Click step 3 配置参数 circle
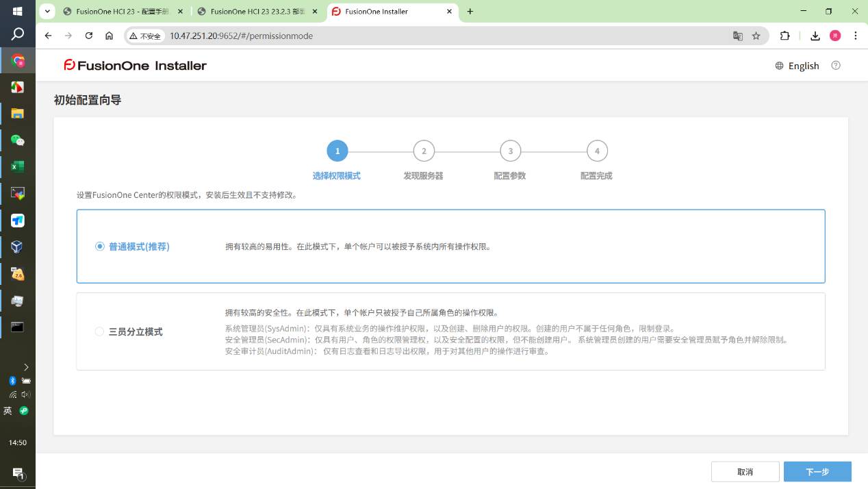868x489 pixels. pos(511,151)
